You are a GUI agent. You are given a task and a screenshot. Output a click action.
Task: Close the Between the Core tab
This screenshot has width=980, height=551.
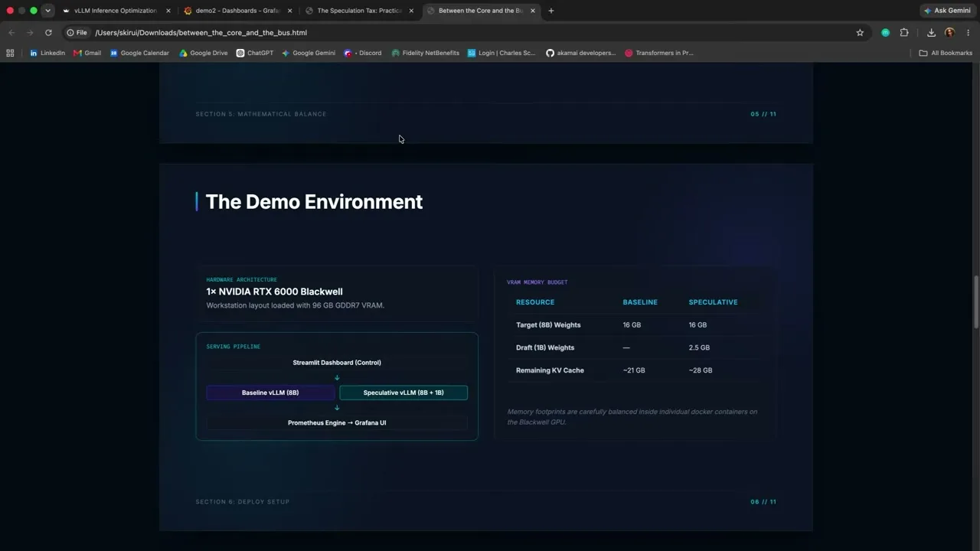click(533, 11)
